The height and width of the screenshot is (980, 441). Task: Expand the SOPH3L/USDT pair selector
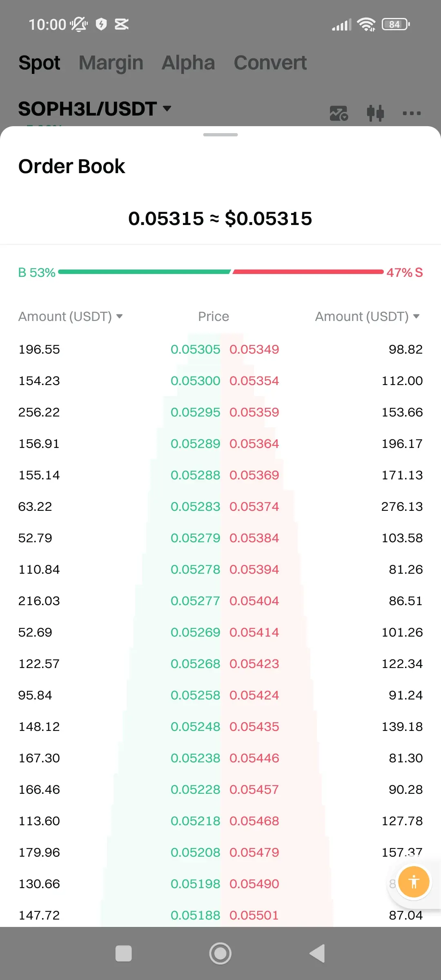click(x=95, y=109)
